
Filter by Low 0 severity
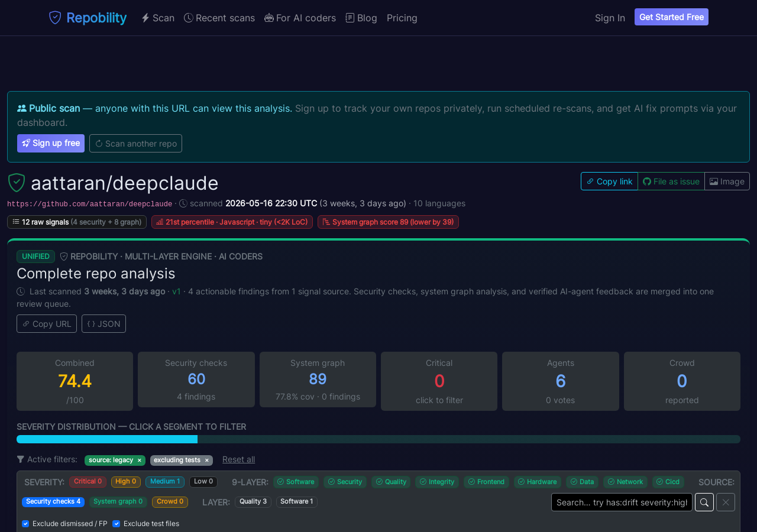point(203,482)
